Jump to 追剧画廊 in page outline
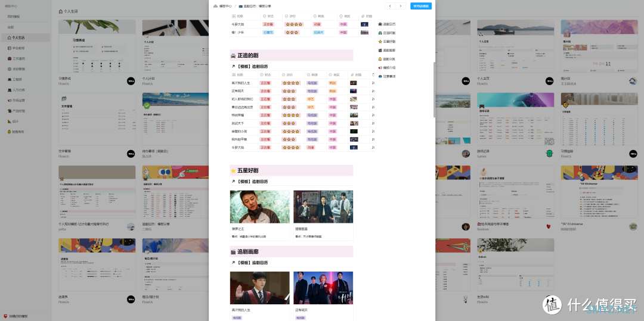The height and width of the screenshot is (321, 644). pos(387,50)
